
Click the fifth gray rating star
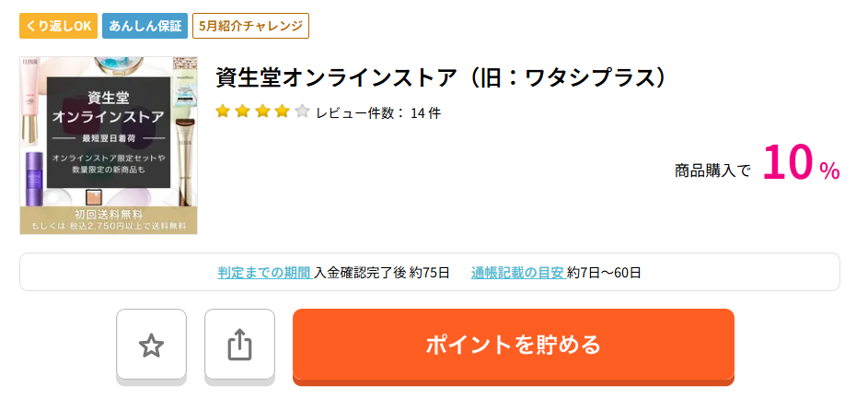pos(302,111)
